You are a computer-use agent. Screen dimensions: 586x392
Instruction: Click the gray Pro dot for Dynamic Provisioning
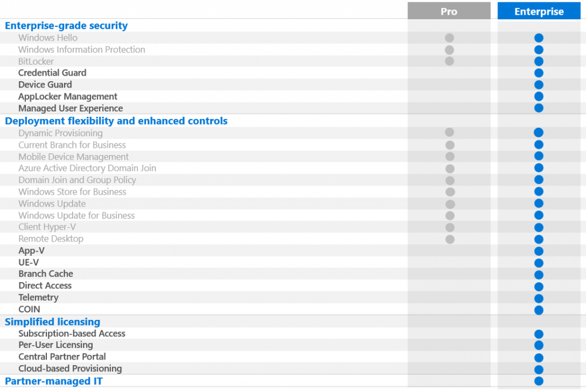pos(449,132)
